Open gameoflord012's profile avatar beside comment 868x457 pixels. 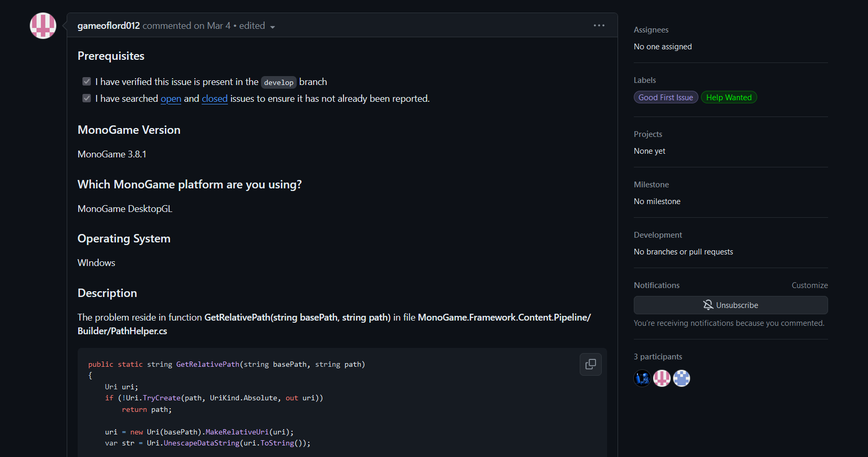43,26
